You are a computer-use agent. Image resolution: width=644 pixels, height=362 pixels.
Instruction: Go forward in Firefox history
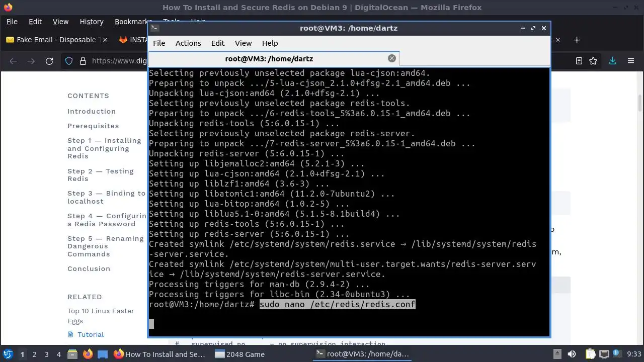(31, 61)
